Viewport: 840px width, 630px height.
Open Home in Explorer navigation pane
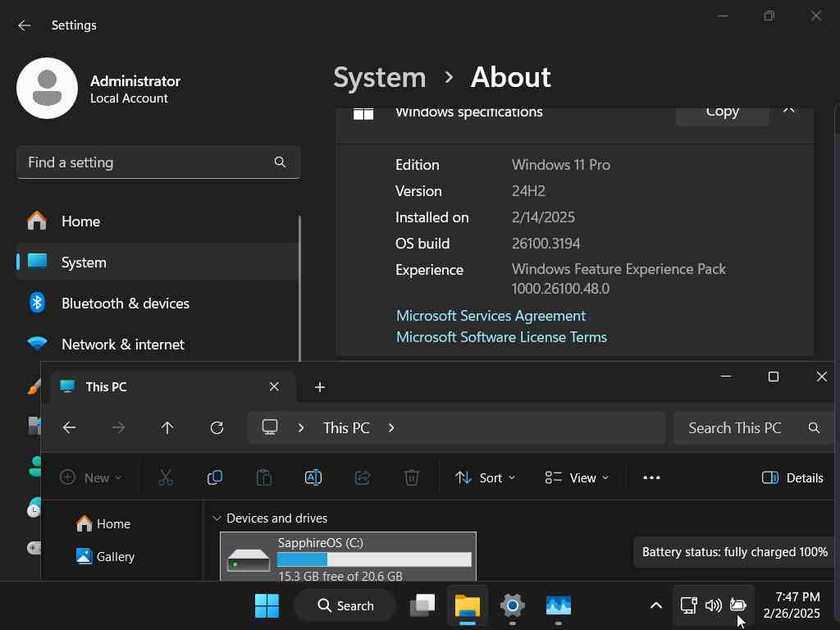tap(103, 523)
